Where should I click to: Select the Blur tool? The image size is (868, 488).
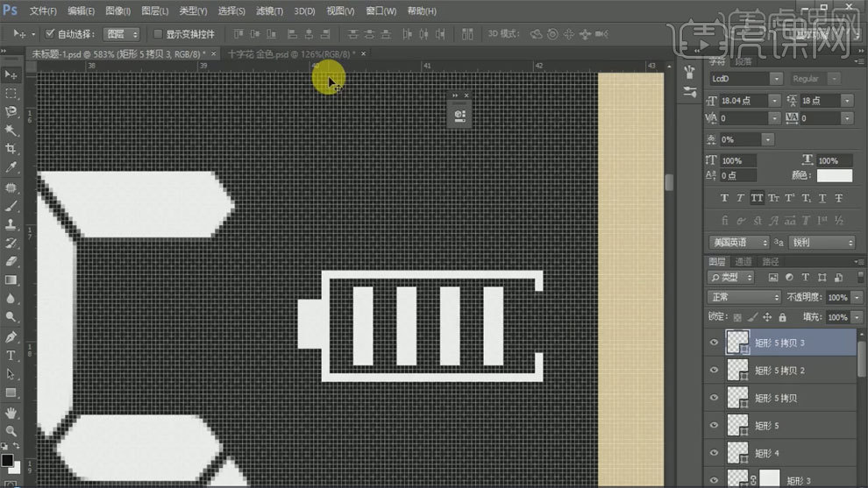click(x=11, y=299)
